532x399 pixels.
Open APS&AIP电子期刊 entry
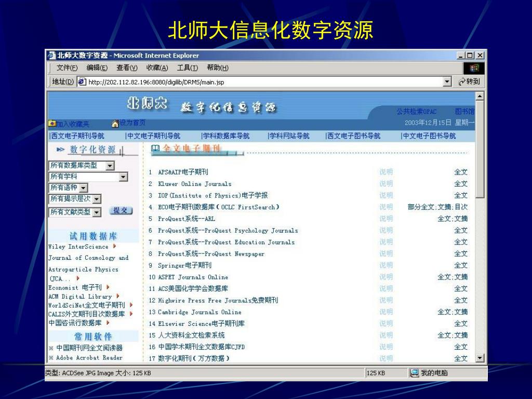183,172
